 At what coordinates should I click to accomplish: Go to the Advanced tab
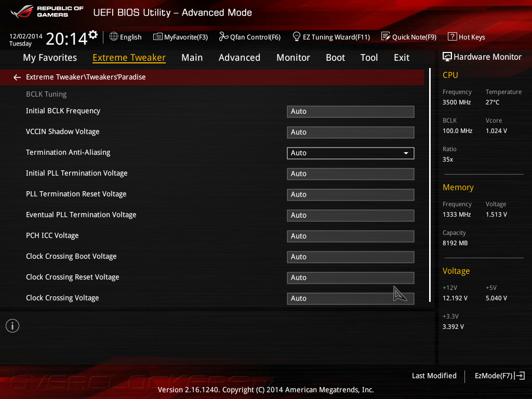click(239, 57)
